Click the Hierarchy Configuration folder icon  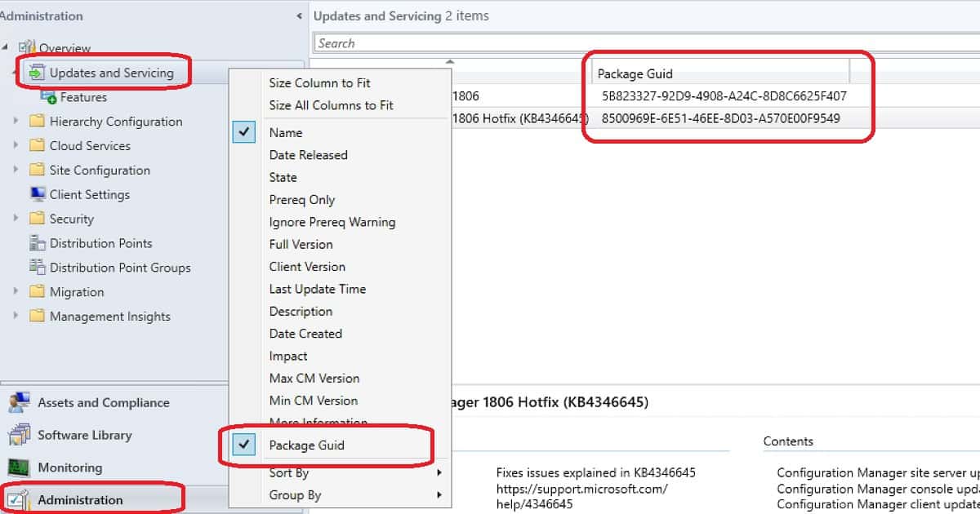(37, 122)
